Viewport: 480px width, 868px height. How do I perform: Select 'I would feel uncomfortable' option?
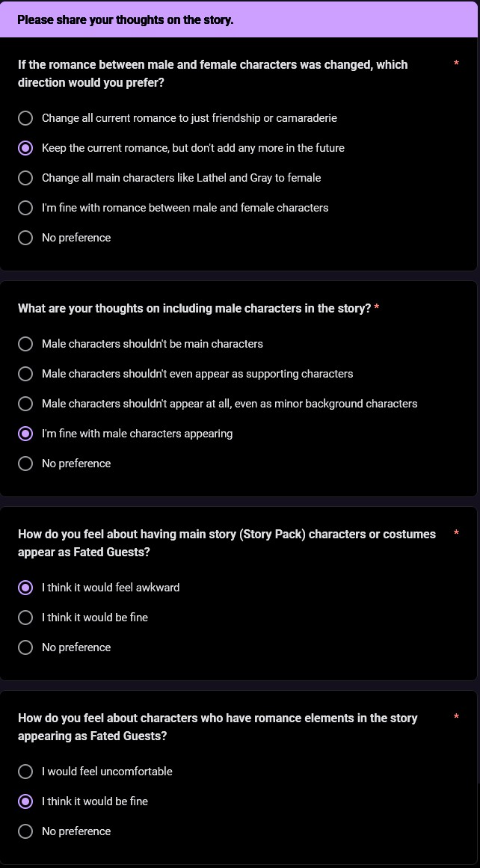tap(25, 772)
